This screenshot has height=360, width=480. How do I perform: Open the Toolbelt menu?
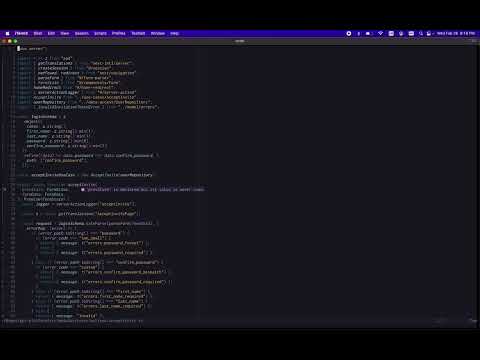138,33
